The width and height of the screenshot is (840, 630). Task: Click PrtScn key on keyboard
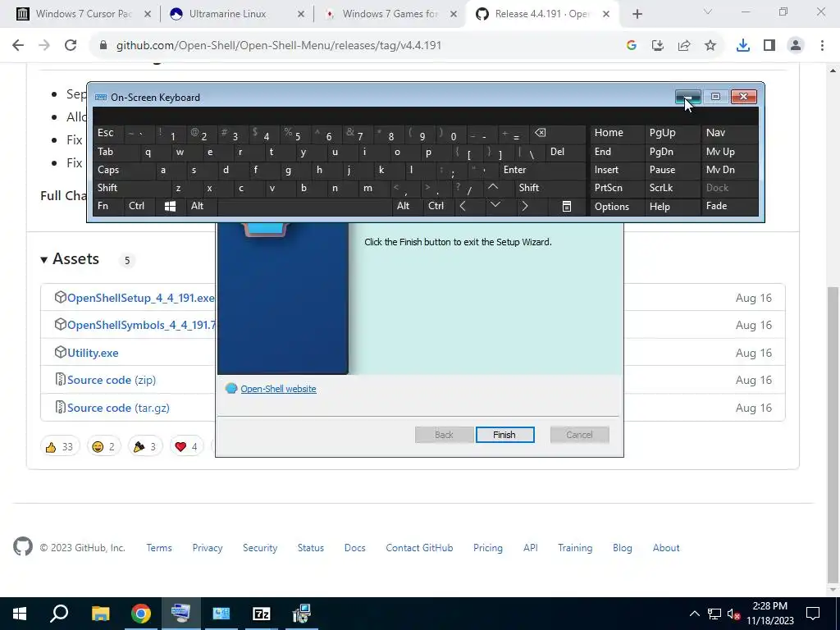(617, 188)
